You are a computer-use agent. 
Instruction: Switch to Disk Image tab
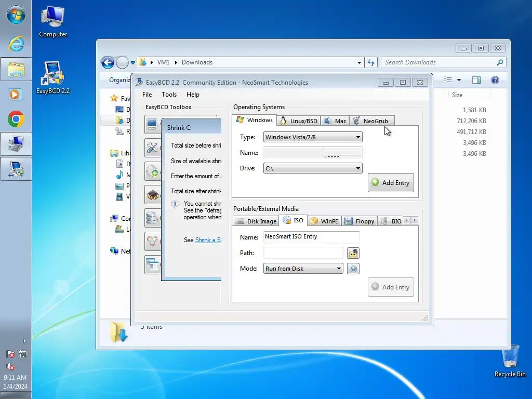[x=256, y=221]
